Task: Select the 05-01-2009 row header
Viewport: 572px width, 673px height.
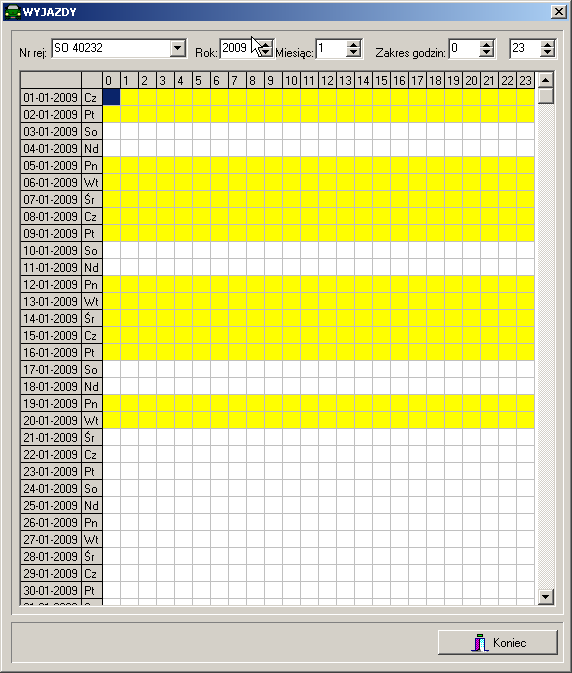Action: (51, 165)
